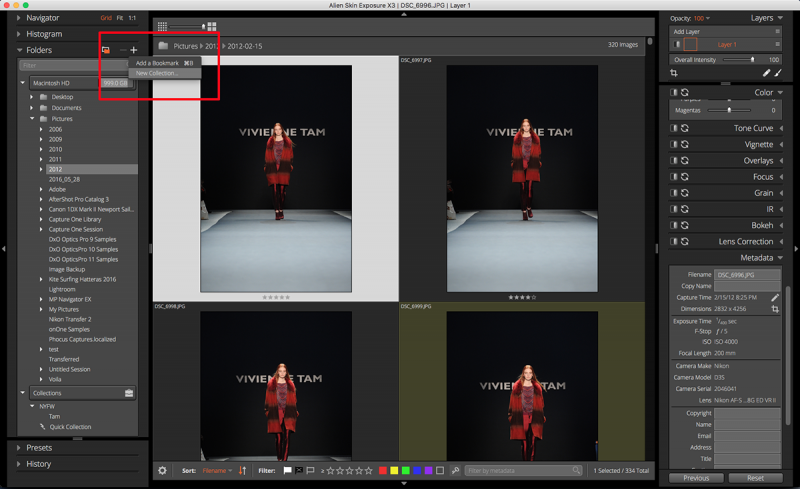Go to 2012-02-15 in breadcrumb path

click(x=245, y=46)
